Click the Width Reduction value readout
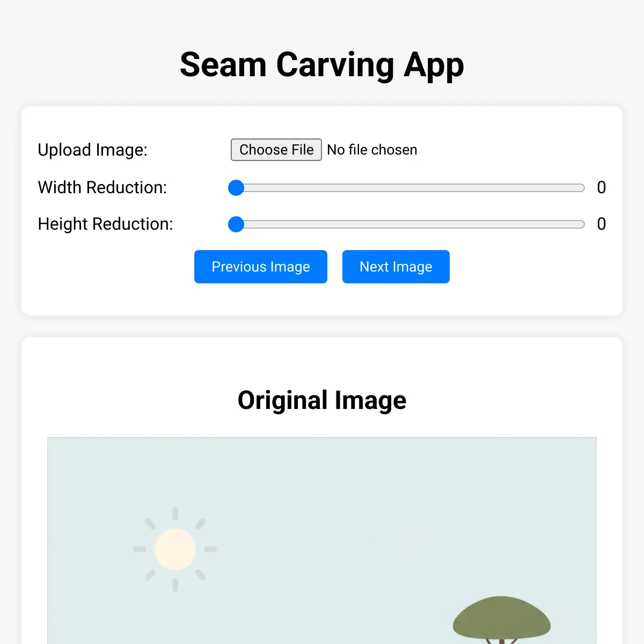644x644 pixels. (x=601, y=187)
